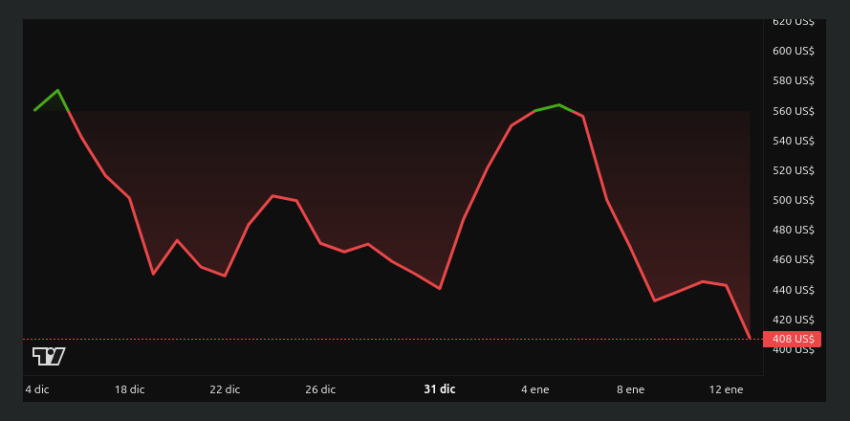Click the 18 dic date label
The image size is (850, 421).
click(130, 390)
